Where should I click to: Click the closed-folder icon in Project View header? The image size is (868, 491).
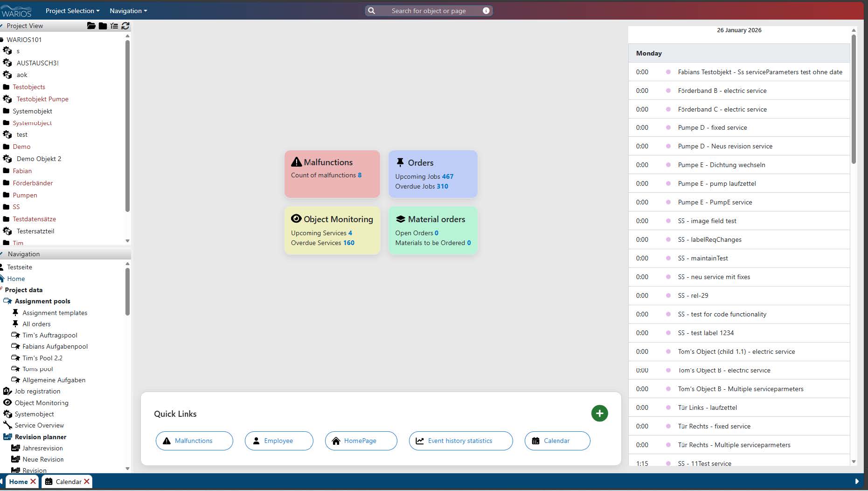[103, 26]
